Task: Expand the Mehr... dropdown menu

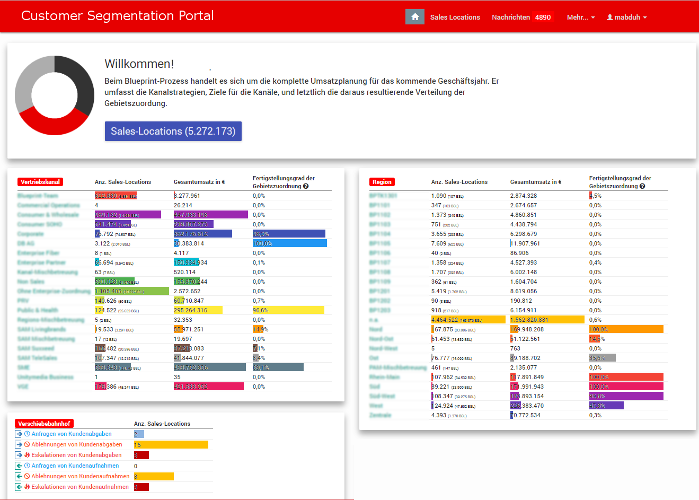Action: point(580,17)
